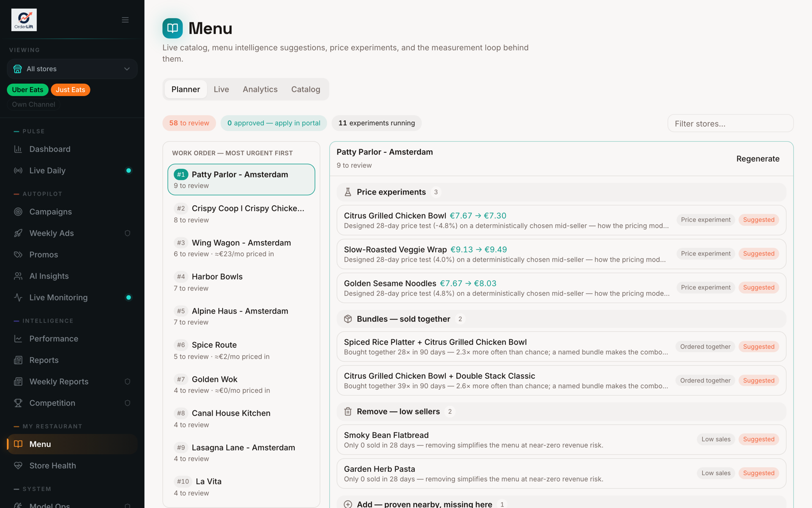Click the Remove low sellers trash icon

(x=348, y=411)
